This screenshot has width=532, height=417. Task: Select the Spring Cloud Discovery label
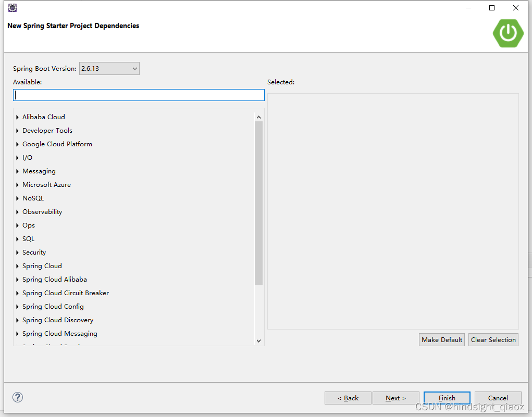(58, 320)
